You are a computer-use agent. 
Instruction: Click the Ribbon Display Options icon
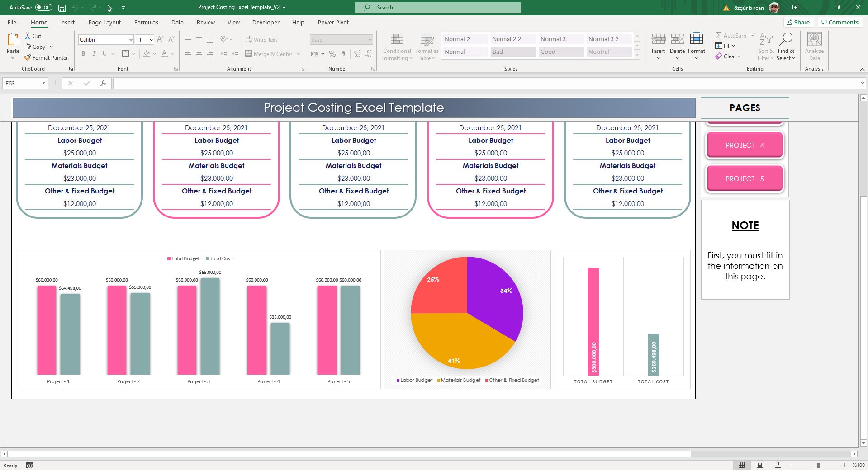[795, 8]
